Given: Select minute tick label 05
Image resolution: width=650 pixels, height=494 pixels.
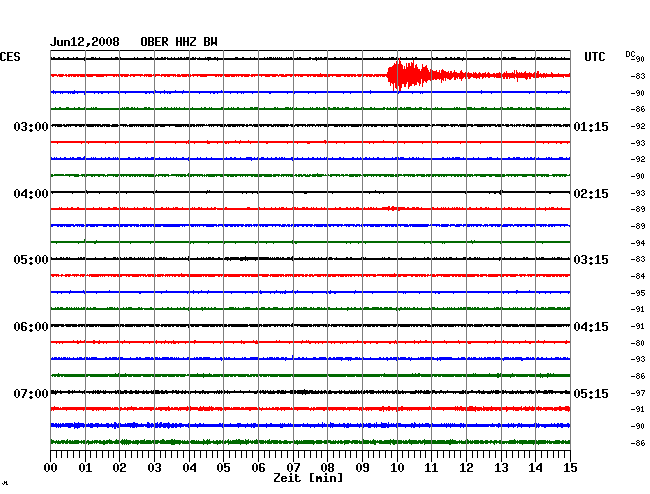Looking at the screenshot, I should 223,468.
